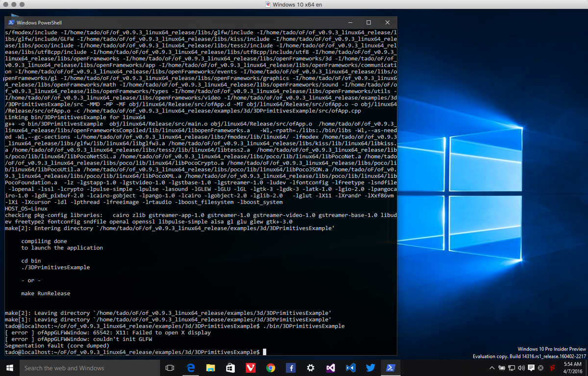This screenshot has height=376, width=588.
Task: Open the Windows Start menu
Action: coord(9,368)
